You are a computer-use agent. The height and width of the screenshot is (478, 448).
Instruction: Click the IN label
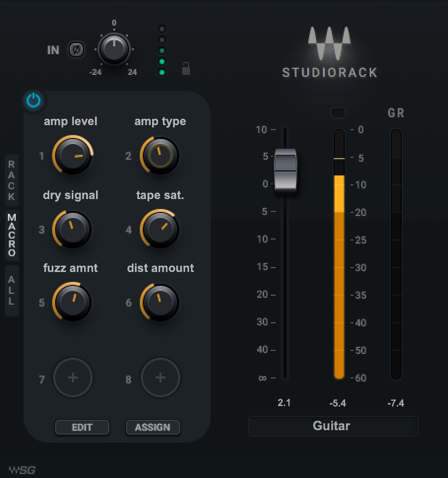(x=53, y=50)
